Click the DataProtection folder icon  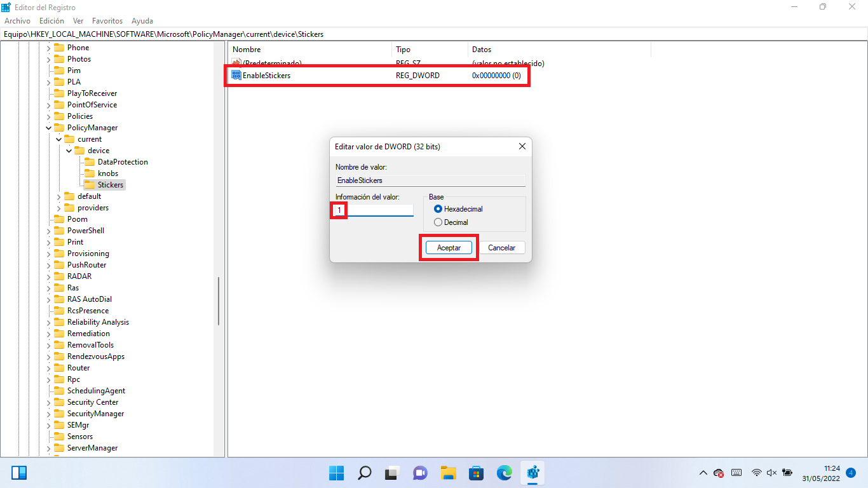(89, 162)
